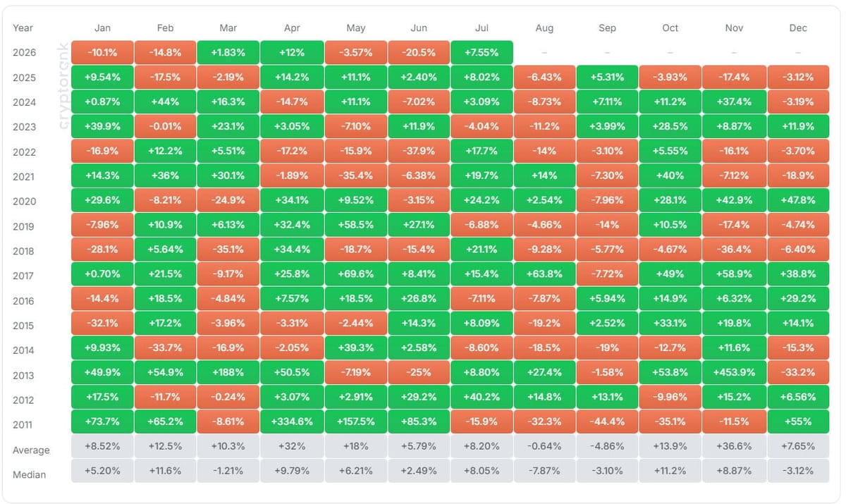This screenshot has height=504, width=846.
Task: Select the March 2013 +188% cell
Action: coord(228,372)
